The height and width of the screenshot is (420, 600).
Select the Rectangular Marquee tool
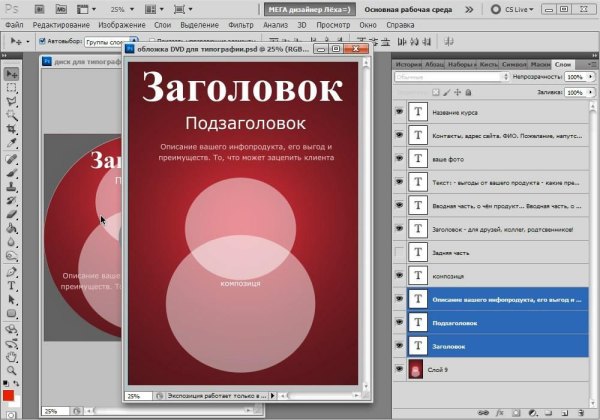click(11, 88)
